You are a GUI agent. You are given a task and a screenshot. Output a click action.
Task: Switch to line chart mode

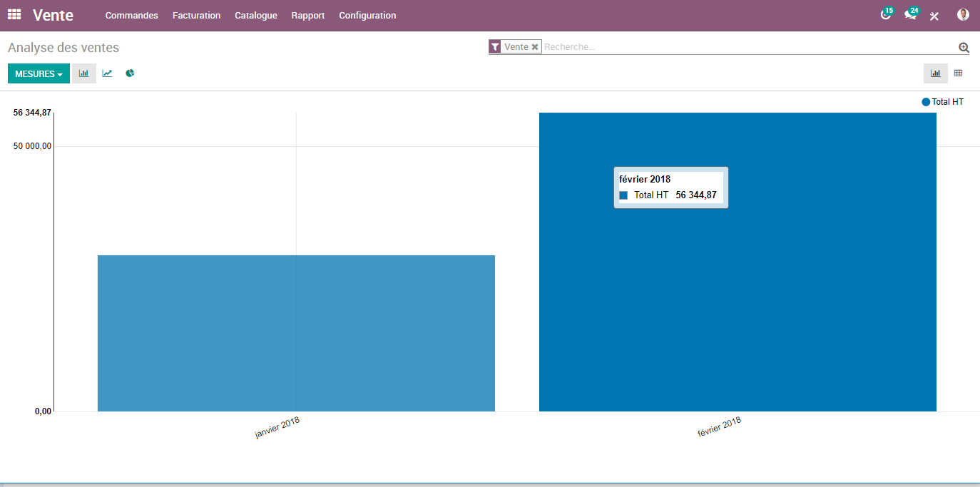pyautogui.click(x=107, y=73)
